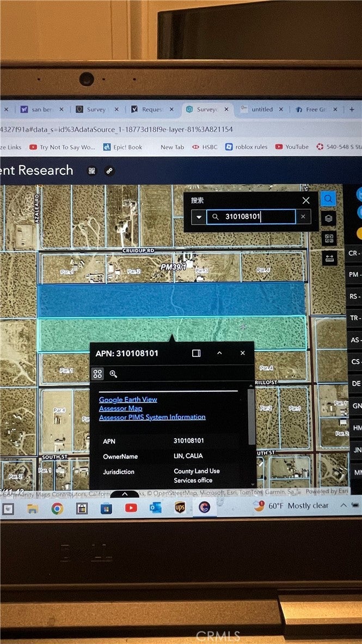Viewport: 362px width, 644px height.
Task: Zoom to parcel using popup magnifier icon
Action: click(x=113, y=374)
